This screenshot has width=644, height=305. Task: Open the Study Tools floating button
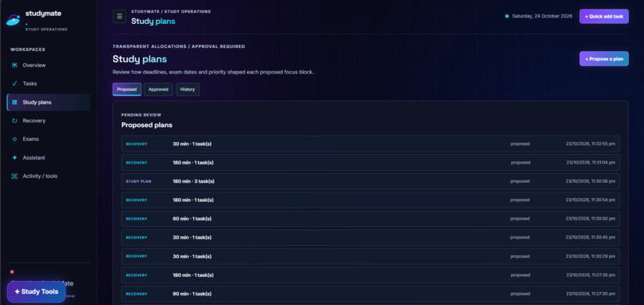coord(36,292)
